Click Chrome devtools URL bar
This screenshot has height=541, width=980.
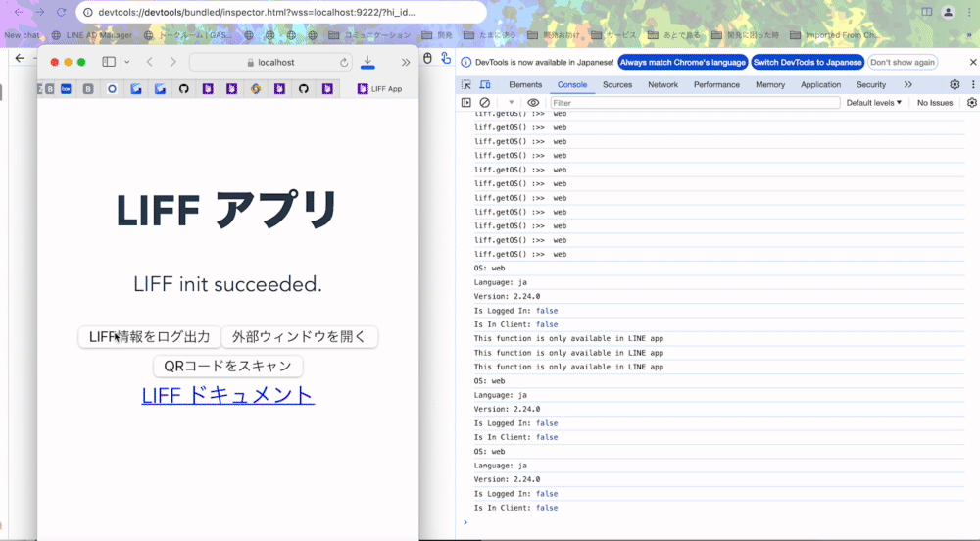[281, 12]
